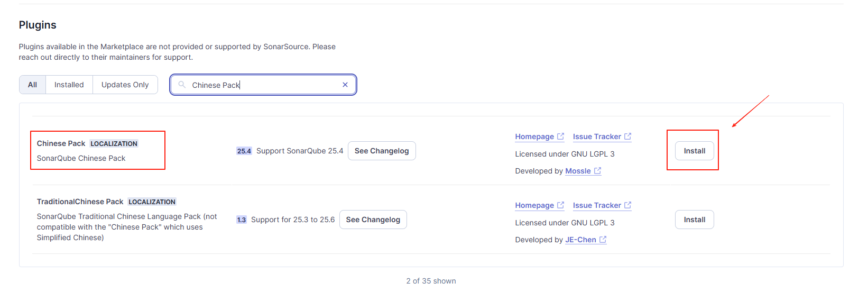Image resolution: width=868 pixels, height=292 pixels.
Task: Select the Updates Only filter
Action: pos(125,85)
